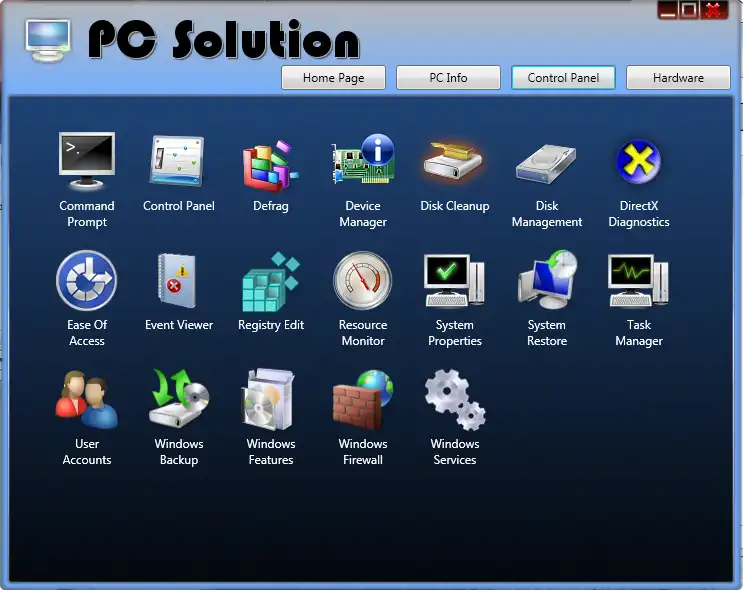Open Windows Features icon

click(x=270, y=399)
